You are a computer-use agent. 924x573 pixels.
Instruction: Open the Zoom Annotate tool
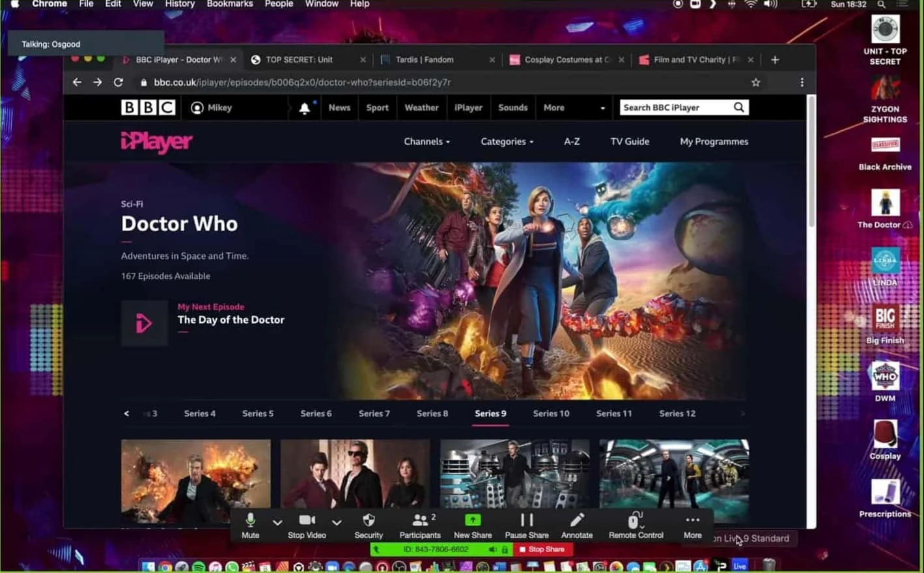[577, 526]
